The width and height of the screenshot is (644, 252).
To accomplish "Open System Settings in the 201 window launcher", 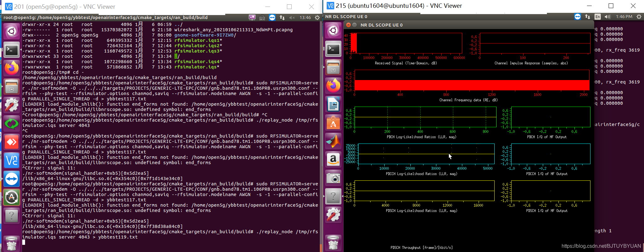I will click(12, 105).
